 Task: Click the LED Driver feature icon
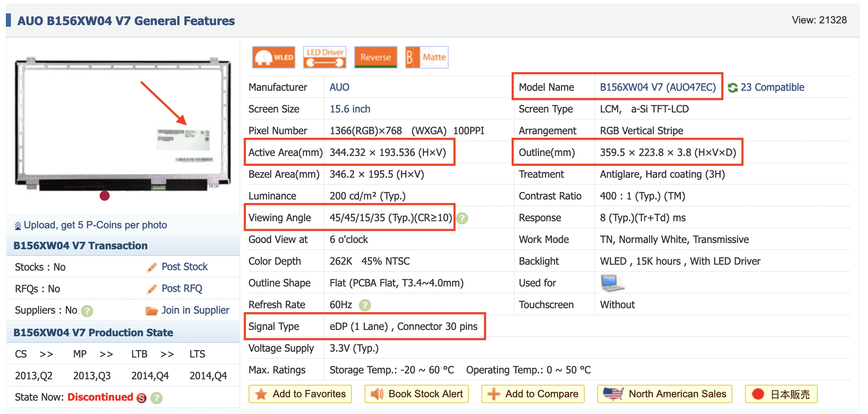point(324,57)
